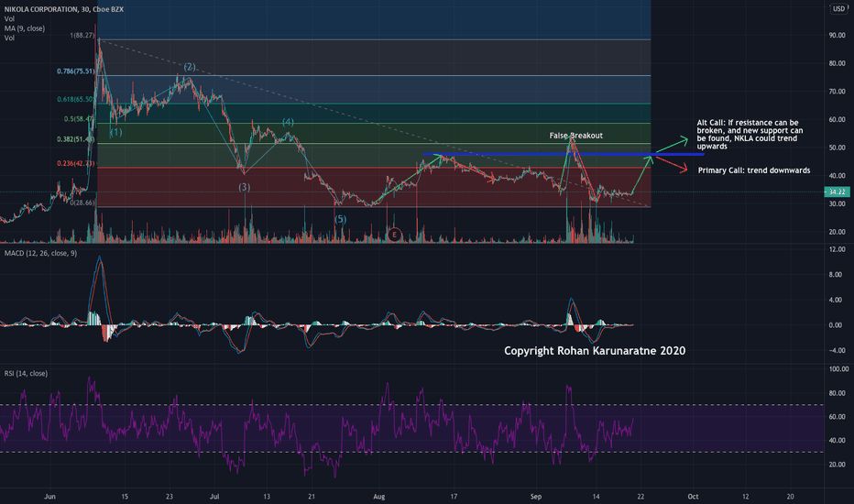Click 100.00 on the RSI axis

tap(838, 369)
